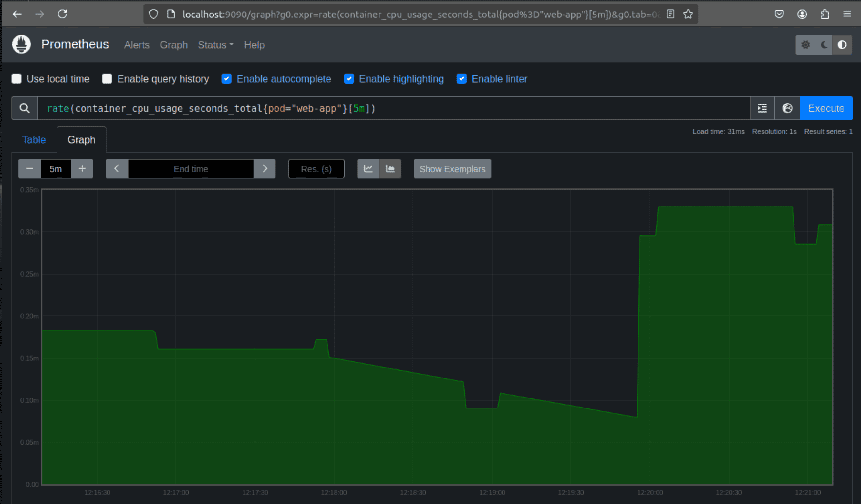Click the browser forward arrow
This screenshot has width=861, height=504.
tap(40, 14)
